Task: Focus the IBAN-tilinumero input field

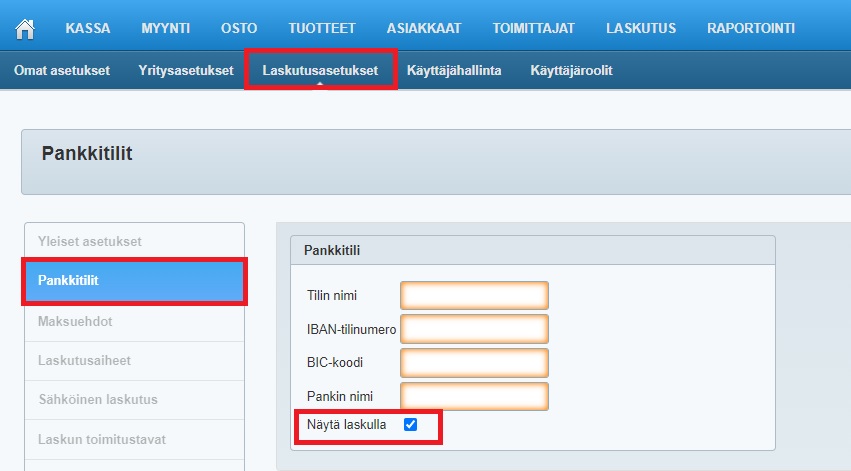Action: pyautogui.click(x=474, y=329)
